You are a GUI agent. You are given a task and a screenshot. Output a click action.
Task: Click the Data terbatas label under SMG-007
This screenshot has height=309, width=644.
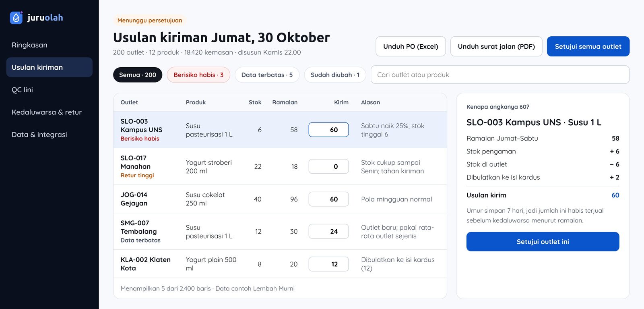tap(140, 240)
